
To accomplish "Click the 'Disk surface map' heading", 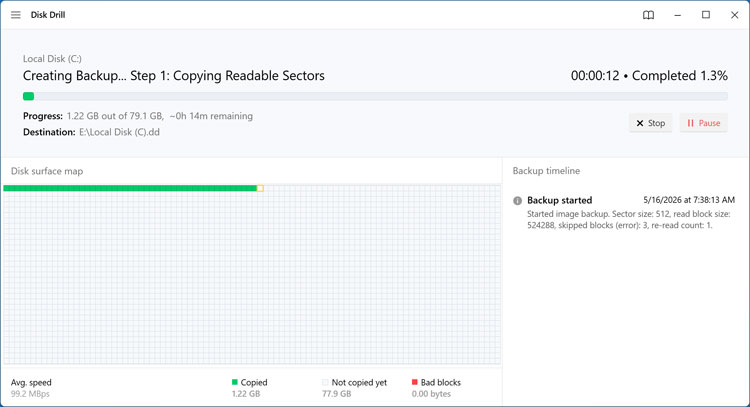I will pyautogui.click(x=47, y=171).
